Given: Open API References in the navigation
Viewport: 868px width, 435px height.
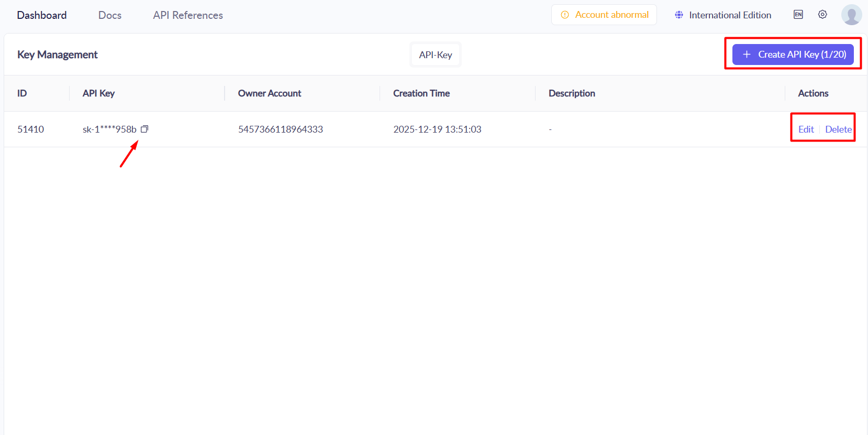Looking at the screenshot, I should 188,15.
